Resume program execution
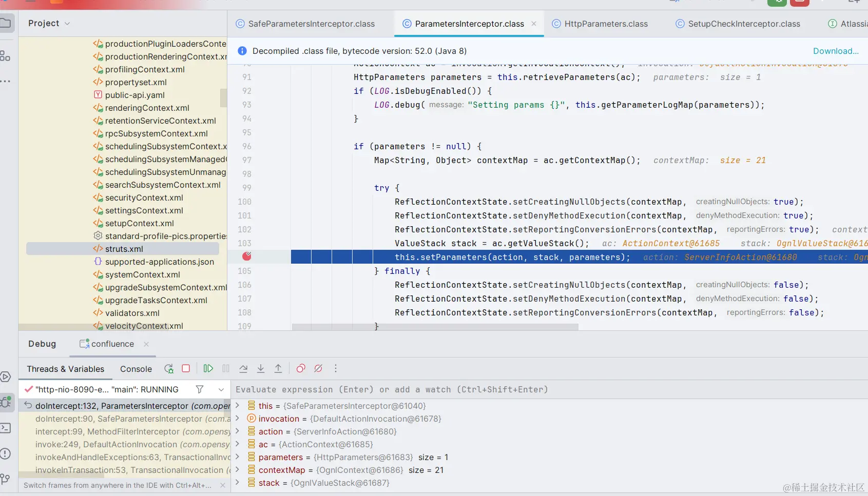The width and height of the screenshot is (868, 496). click(x=208, y=368)
